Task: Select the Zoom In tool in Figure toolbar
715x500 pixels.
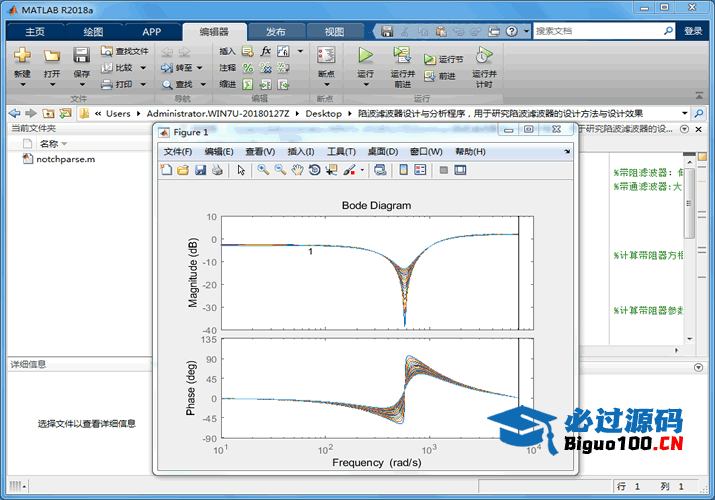Action: coord(263,170)
